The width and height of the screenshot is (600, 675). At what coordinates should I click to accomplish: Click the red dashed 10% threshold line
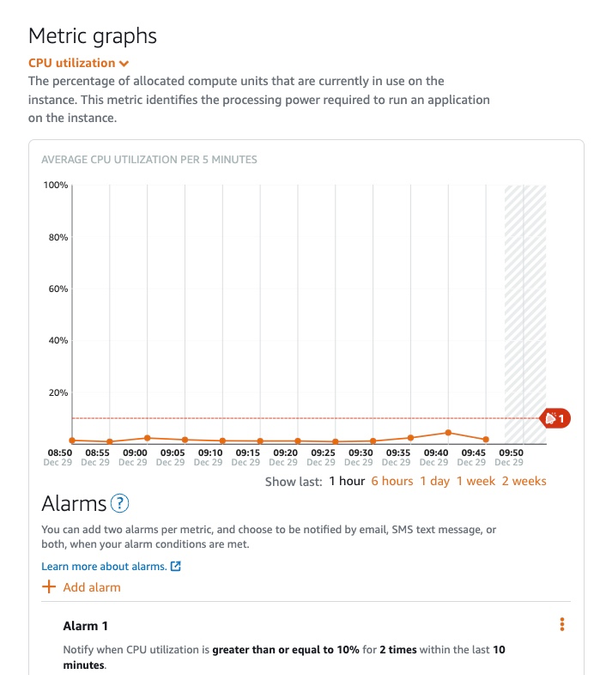(300, 418)
